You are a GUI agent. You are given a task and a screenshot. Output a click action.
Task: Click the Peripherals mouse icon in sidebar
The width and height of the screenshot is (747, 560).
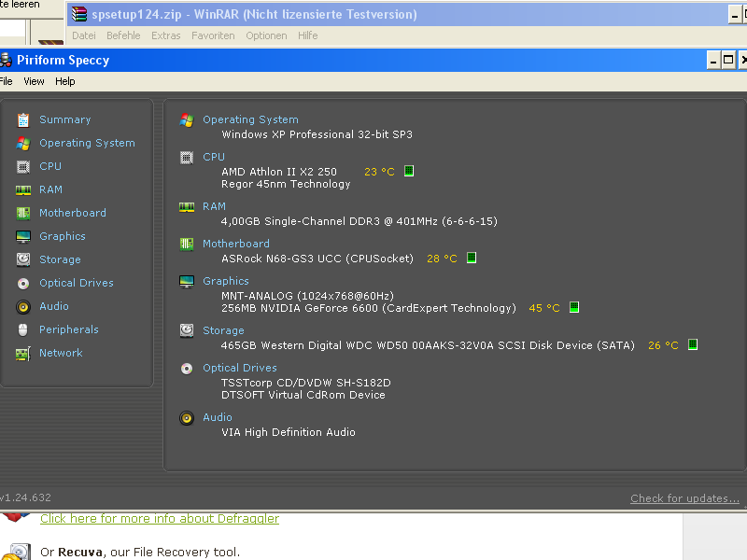[22, 329]
